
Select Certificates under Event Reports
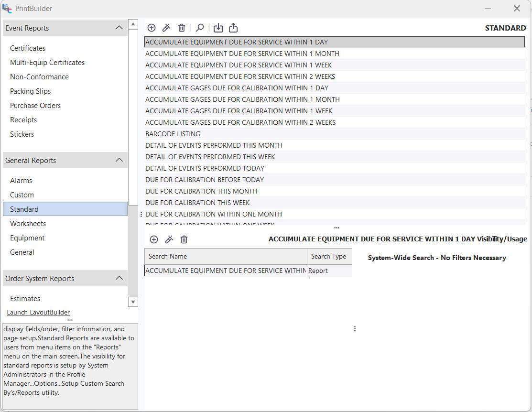(28, 48)
